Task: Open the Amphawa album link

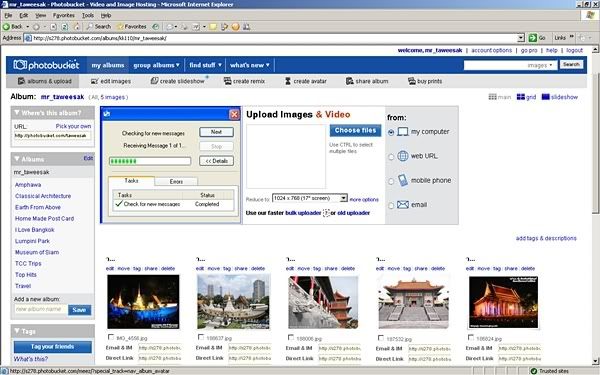Action: point(28,185)
